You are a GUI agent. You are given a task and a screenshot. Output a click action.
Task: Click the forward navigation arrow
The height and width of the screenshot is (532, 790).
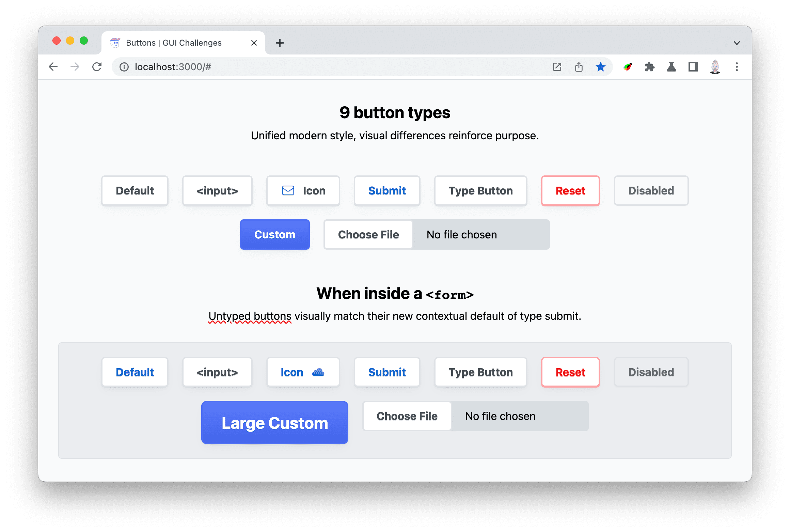[74, 66]
